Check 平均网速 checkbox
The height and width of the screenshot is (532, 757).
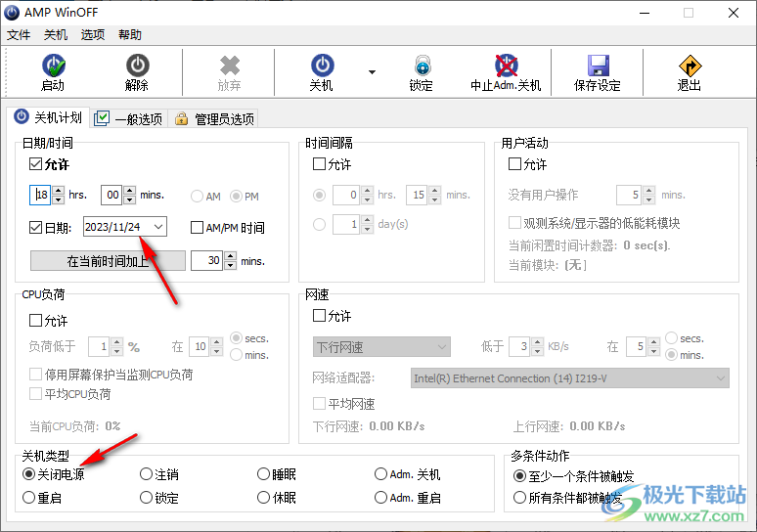pos(319,403)
